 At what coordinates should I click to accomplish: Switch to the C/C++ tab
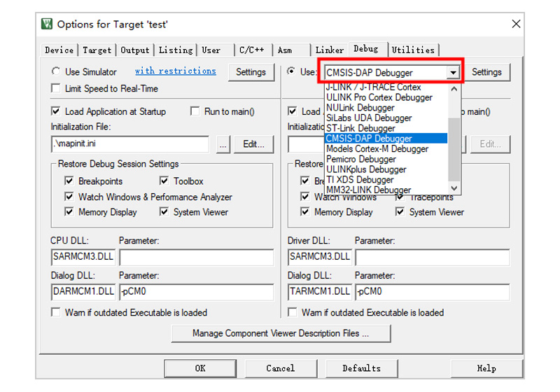pos(251,50)
